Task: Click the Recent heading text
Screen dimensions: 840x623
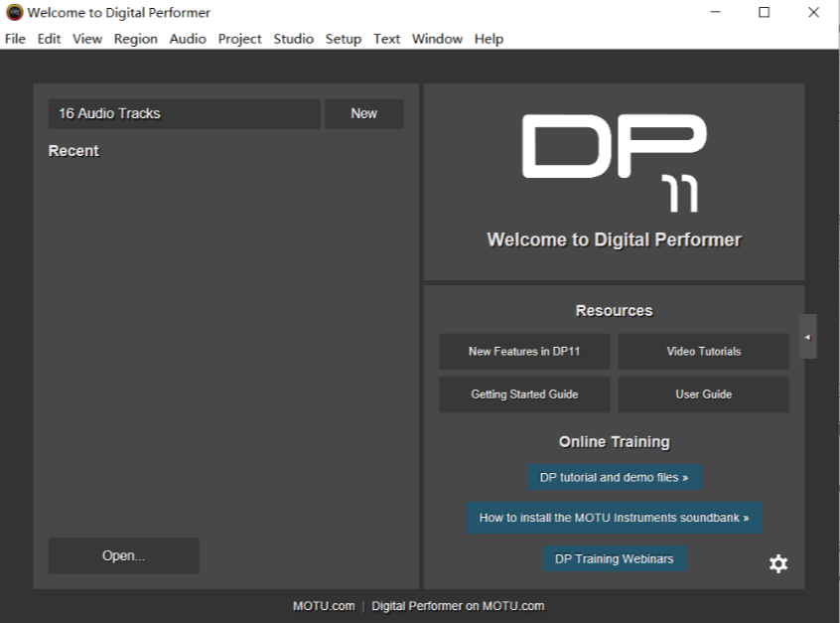Action: pos(73,151)
